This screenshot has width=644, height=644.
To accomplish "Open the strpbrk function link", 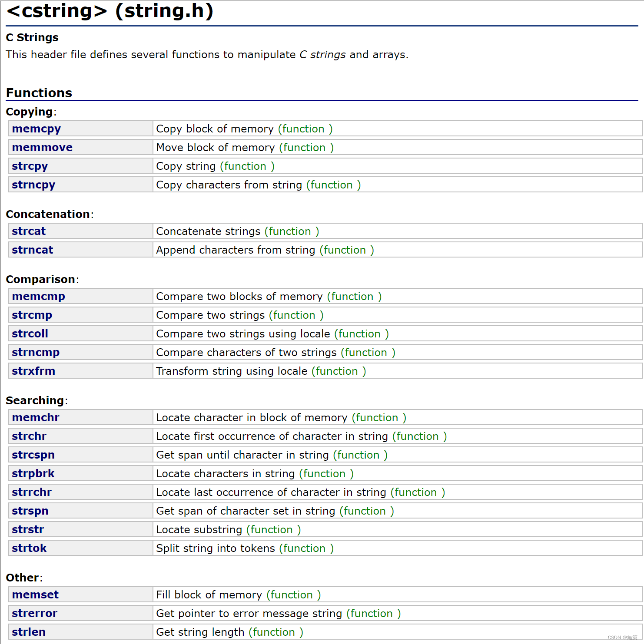I will click(33, 474).
